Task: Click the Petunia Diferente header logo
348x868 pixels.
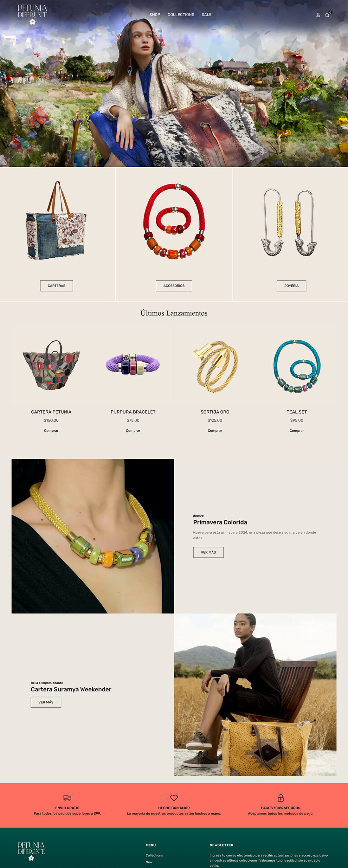Action: 32,15
